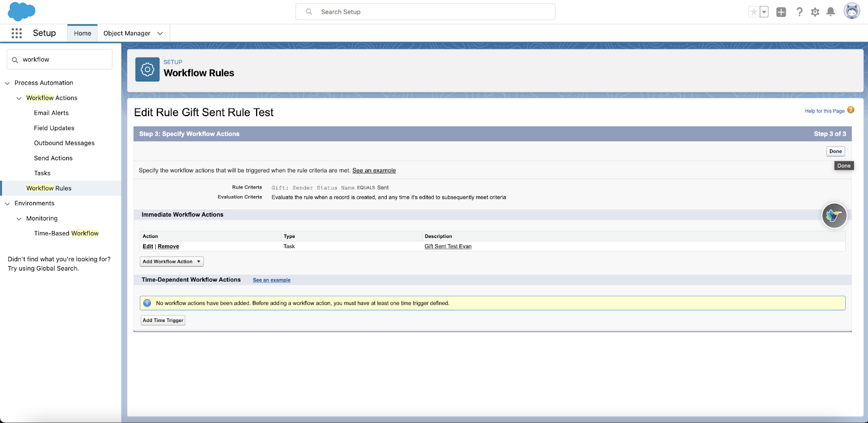Viewport: 868px width, 423px height.
Task: Click the Quick Find box containing workflow
Action: click(60, 60)
